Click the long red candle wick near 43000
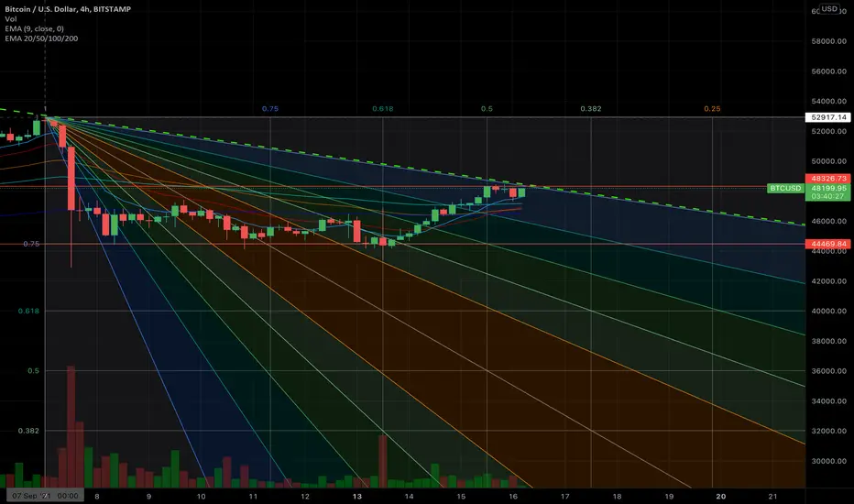 (x=71, y=238)
